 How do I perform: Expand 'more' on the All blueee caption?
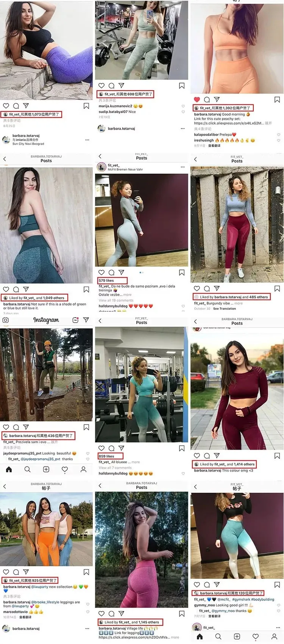tap(136, 462)
